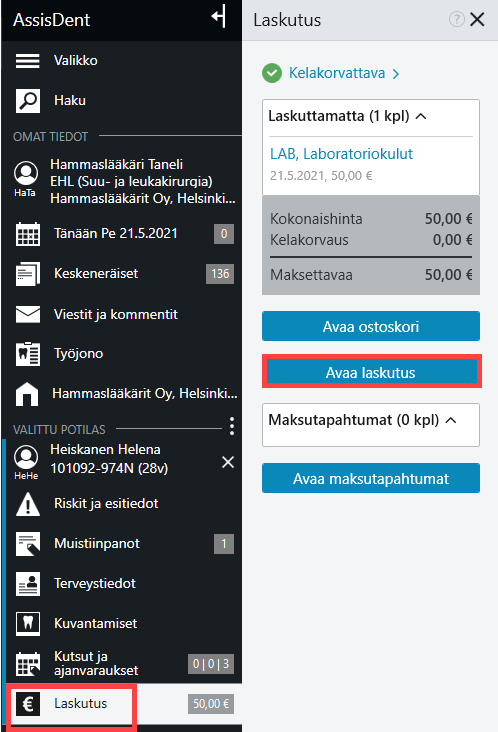Deselect patient Heiskanen Helena with X

coord(228,462)
